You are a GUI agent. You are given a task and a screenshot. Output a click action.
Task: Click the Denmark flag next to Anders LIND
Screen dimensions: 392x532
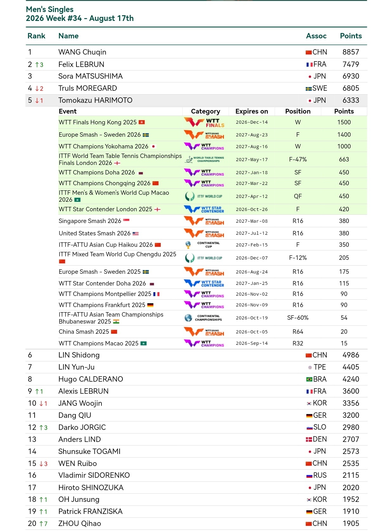click(x=309, y=440)
